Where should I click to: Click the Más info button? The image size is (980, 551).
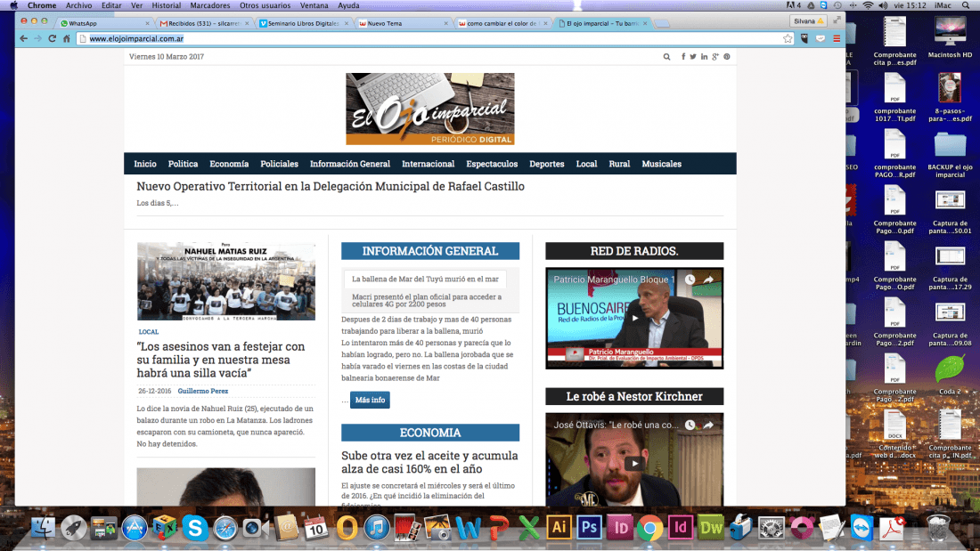[x=370, y=400]
